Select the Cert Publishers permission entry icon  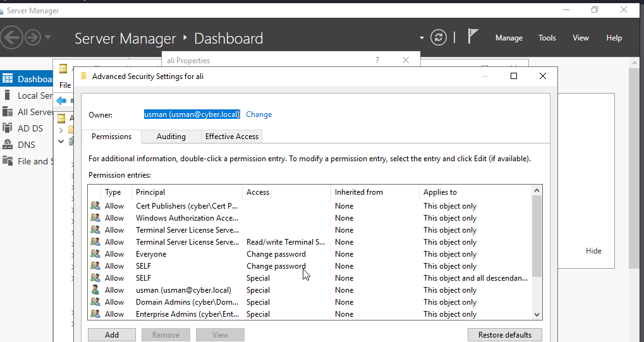pyautogui.click(x=95, y=205)
